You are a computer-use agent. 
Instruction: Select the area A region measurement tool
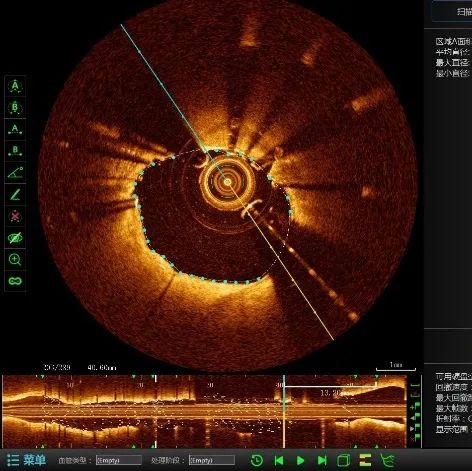[15, 86]
